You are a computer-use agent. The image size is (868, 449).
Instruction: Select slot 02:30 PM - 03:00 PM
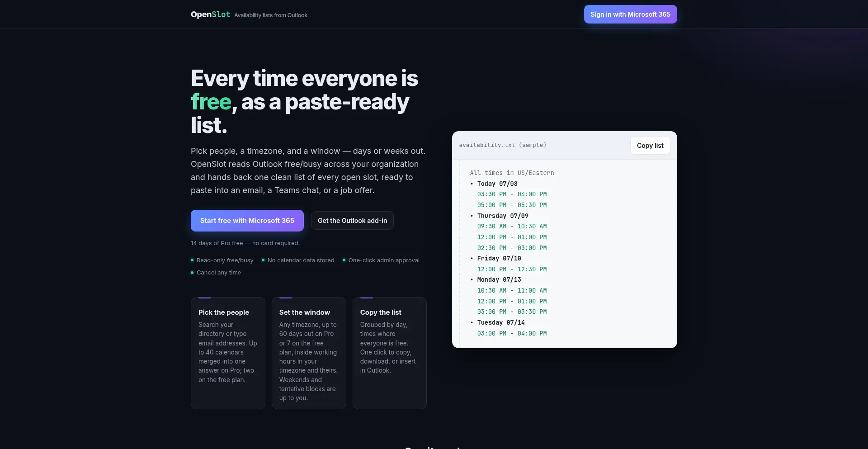click(512, 248)
